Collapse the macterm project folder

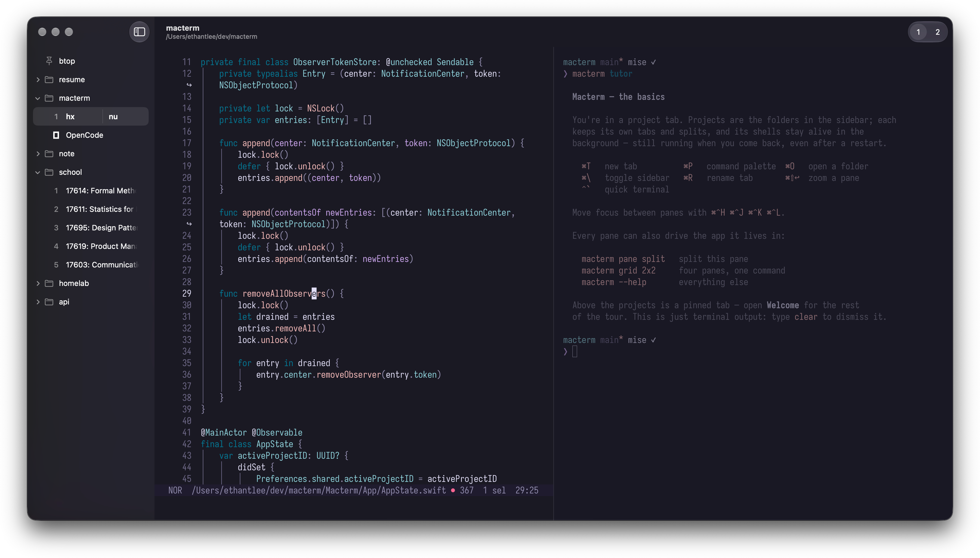(x=38, y=98)
